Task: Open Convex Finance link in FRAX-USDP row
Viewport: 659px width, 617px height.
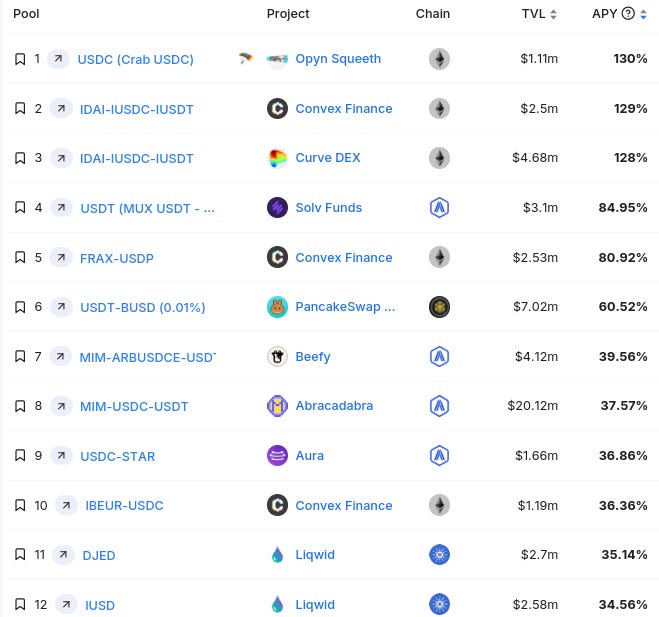Action: pyautogui.click(x=344, y=257)
